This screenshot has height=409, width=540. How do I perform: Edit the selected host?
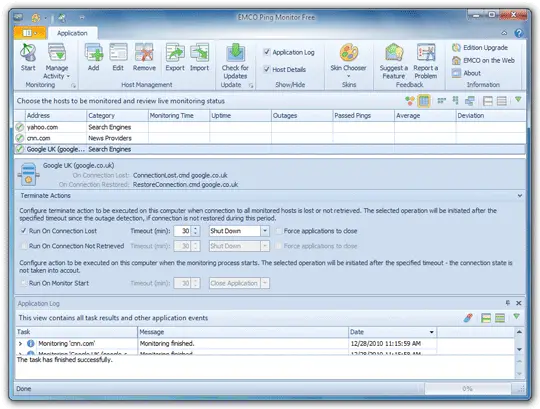(118, 57)
